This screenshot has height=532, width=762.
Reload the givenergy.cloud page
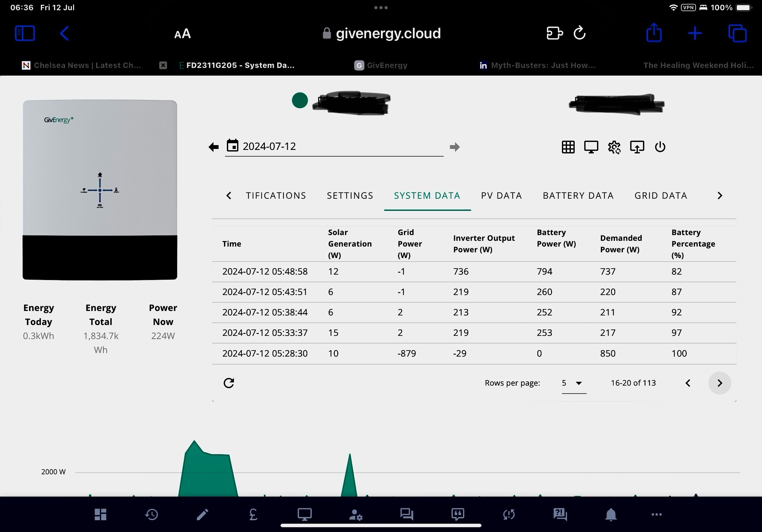[x=579, y=33]
